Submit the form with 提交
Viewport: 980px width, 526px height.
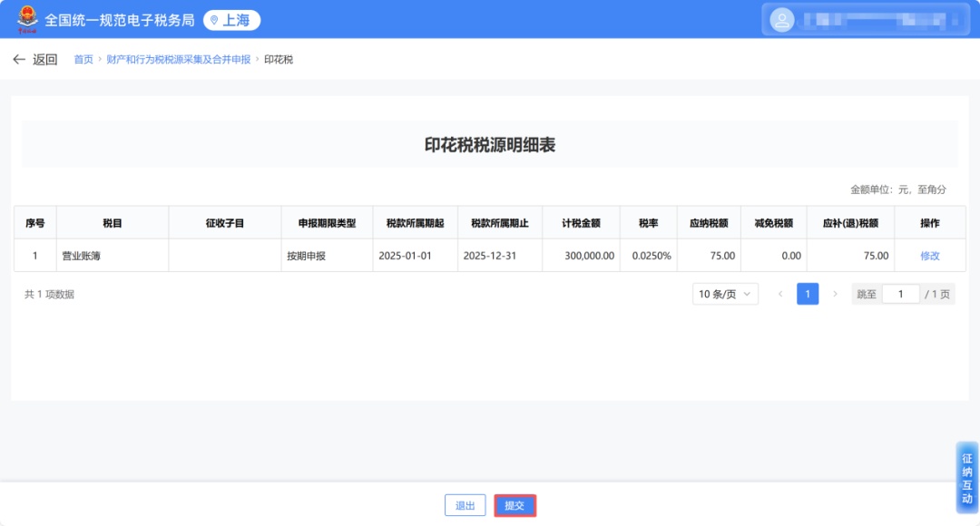point(514,505)
